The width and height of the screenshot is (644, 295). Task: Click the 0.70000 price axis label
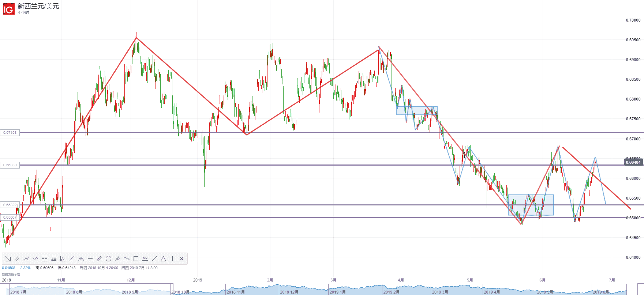pyautogui.click(x=633, y=20)
